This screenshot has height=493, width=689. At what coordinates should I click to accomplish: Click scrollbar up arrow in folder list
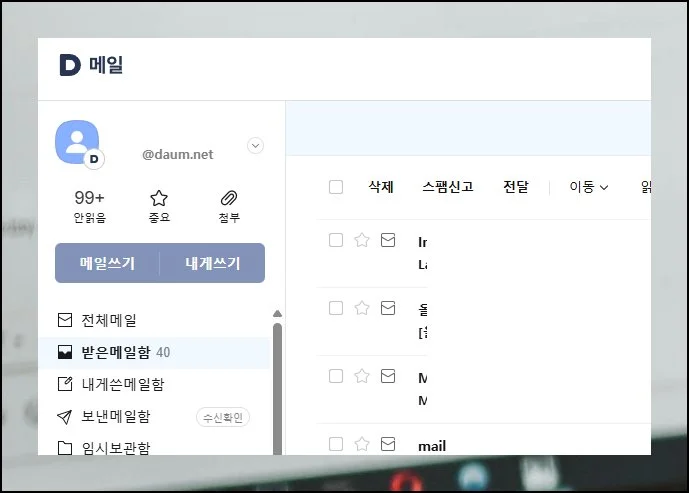click(277, 314)
